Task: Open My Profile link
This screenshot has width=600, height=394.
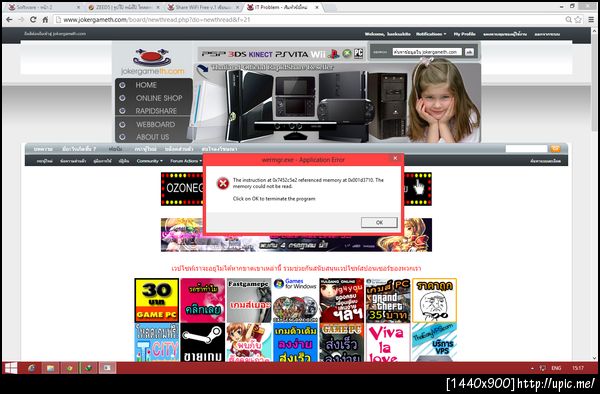Action: tap(465, 34)
